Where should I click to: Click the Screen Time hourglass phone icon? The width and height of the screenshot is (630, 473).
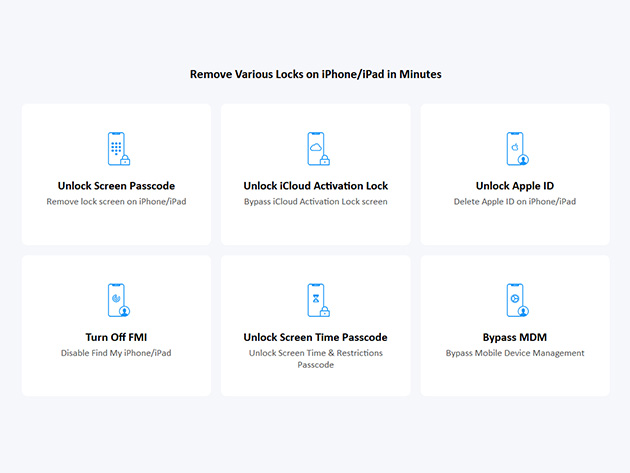(x=318, y=300)
